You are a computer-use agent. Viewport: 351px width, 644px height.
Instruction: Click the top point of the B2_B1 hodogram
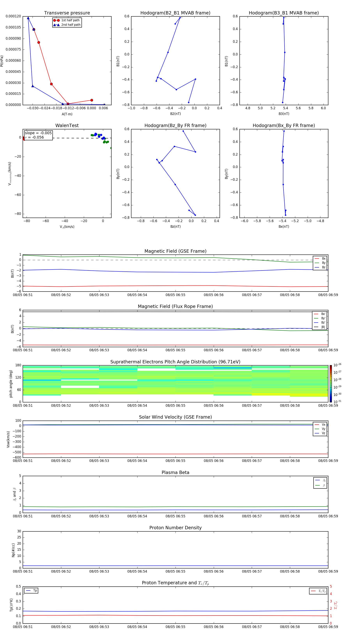(x=180, y=18)
